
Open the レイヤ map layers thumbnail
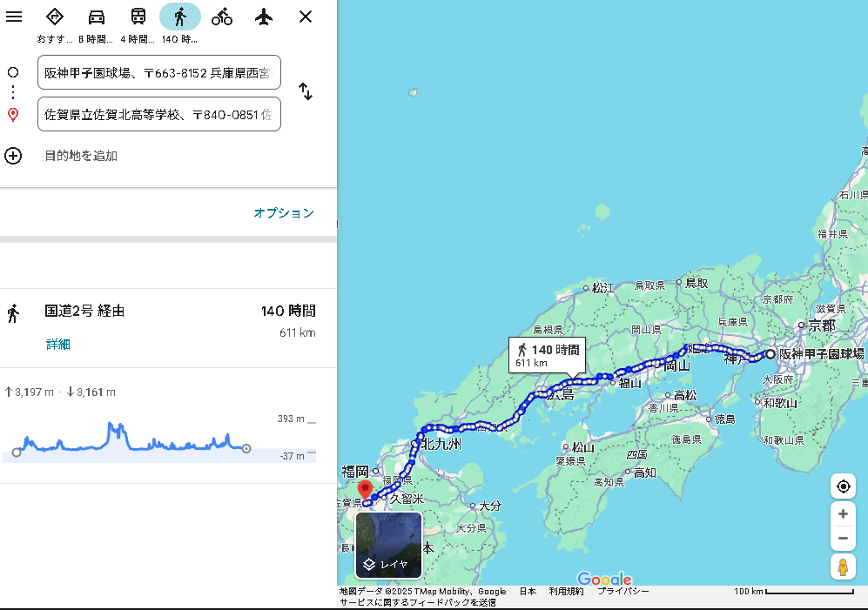388,546
